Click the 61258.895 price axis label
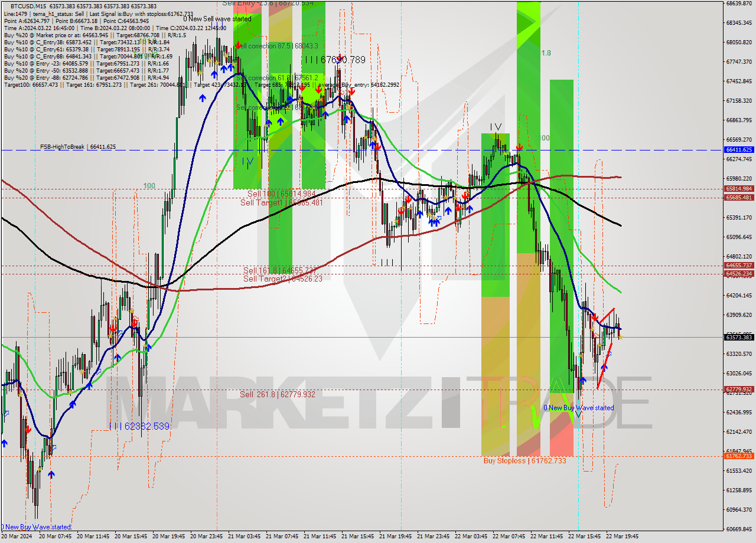756x543 pixels. (x=739, y=490)
